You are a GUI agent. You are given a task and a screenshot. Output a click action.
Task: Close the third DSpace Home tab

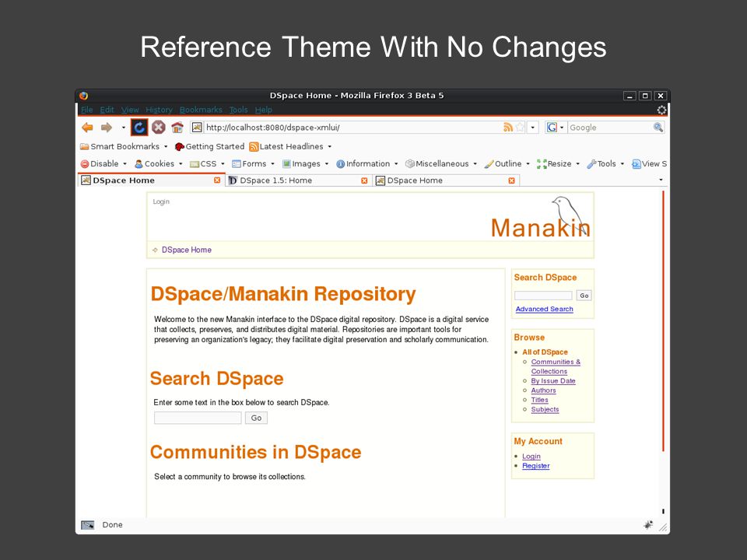[x=512, y=180]
